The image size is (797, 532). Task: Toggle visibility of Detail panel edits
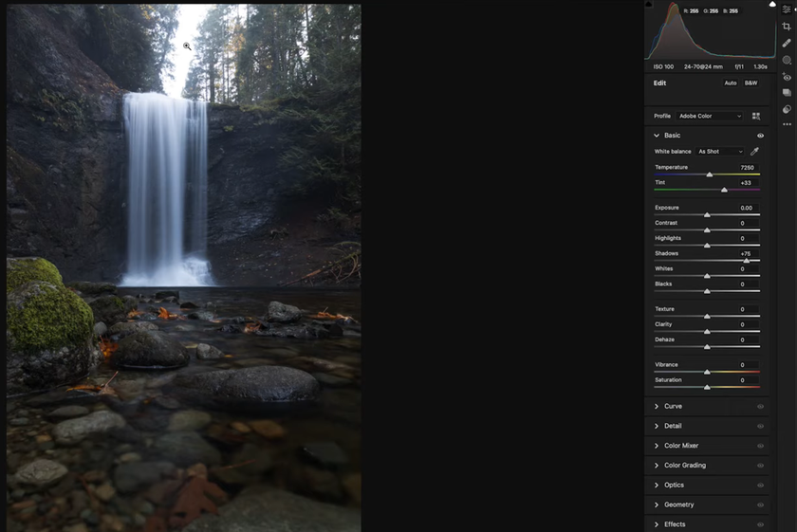[x=760, y=427]
